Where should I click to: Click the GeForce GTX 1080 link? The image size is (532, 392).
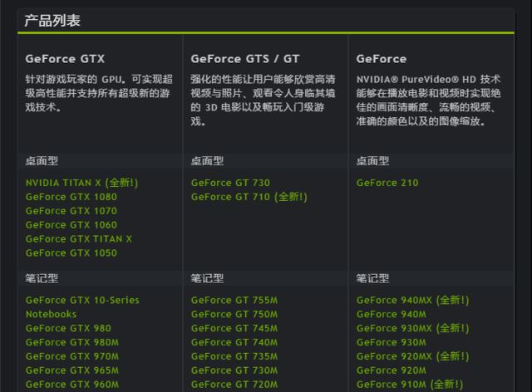tap(71, 197)
